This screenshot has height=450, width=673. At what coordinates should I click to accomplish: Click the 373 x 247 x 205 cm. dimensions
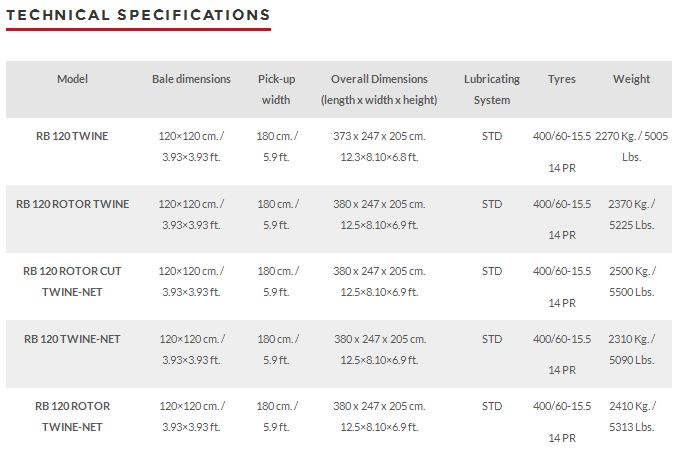(x=379, y=136)
